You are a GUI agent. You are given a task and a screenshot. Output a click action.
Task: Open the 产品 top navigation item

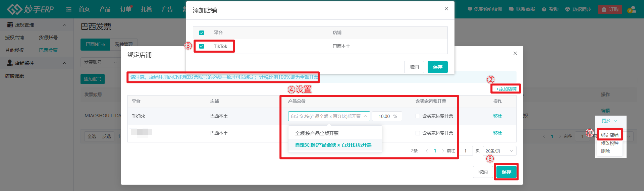105,9
